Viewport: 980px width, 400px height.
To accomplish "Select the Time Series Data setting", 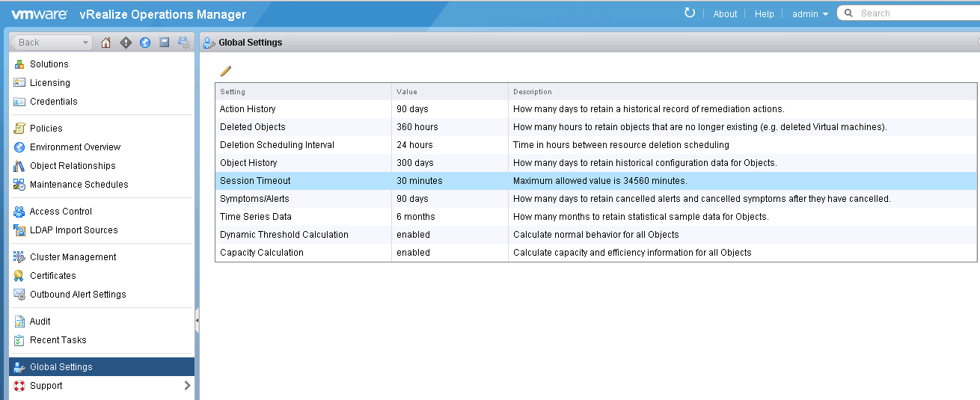I will pos(596,217).
